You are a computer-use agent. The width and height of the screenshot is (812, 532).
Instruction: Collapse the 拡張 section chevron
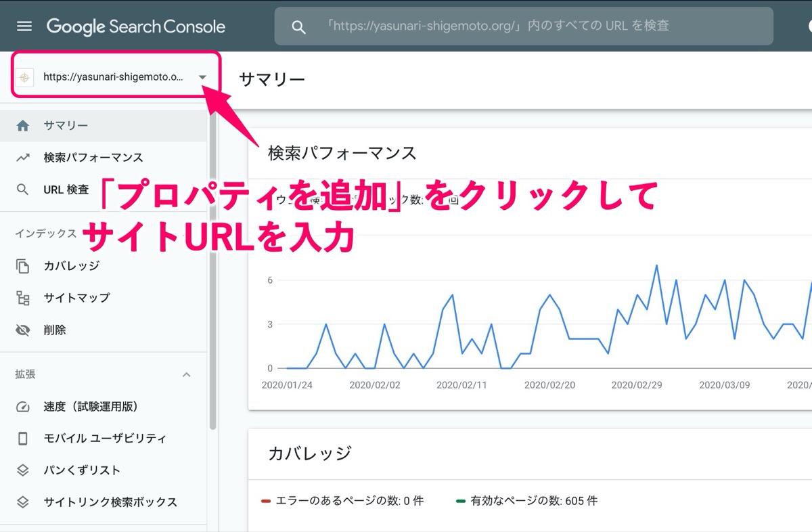pos(187,374)
